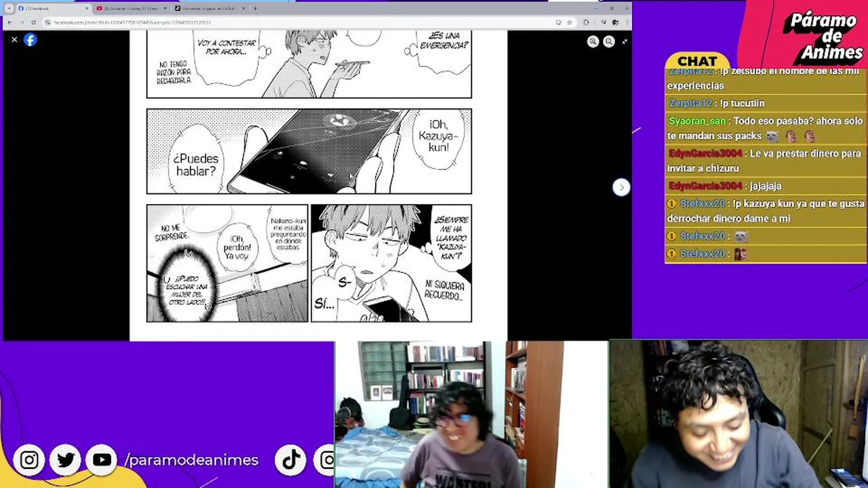Reload the current page
This screenshot has width=868, height=488.
point(33,22)
